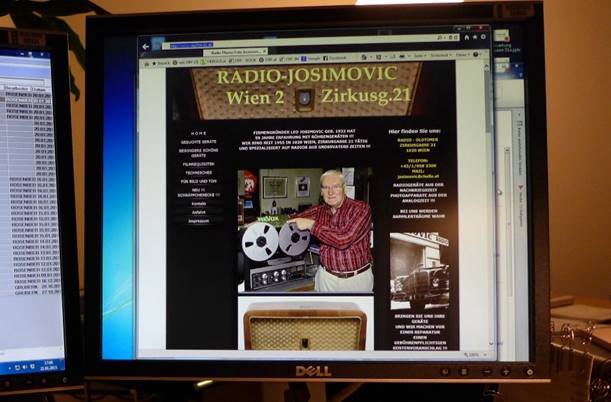Click the search magnifier in address bar
611x402 pixels.
pos(440,38)
